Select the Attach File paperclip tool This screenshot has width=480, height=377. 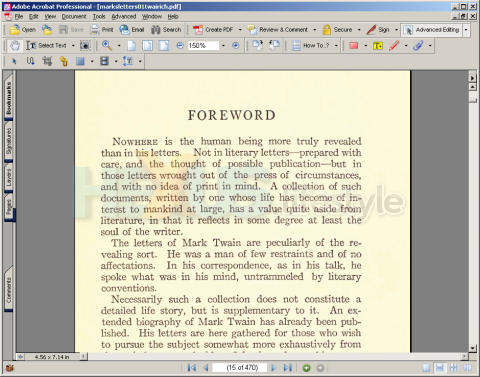tap(418, 46)
